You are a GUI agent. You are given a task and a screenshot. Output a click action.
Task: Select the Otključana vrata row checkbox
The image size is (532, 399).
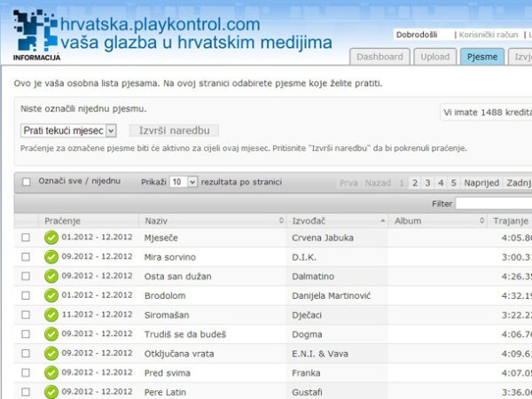pos(26,354)
